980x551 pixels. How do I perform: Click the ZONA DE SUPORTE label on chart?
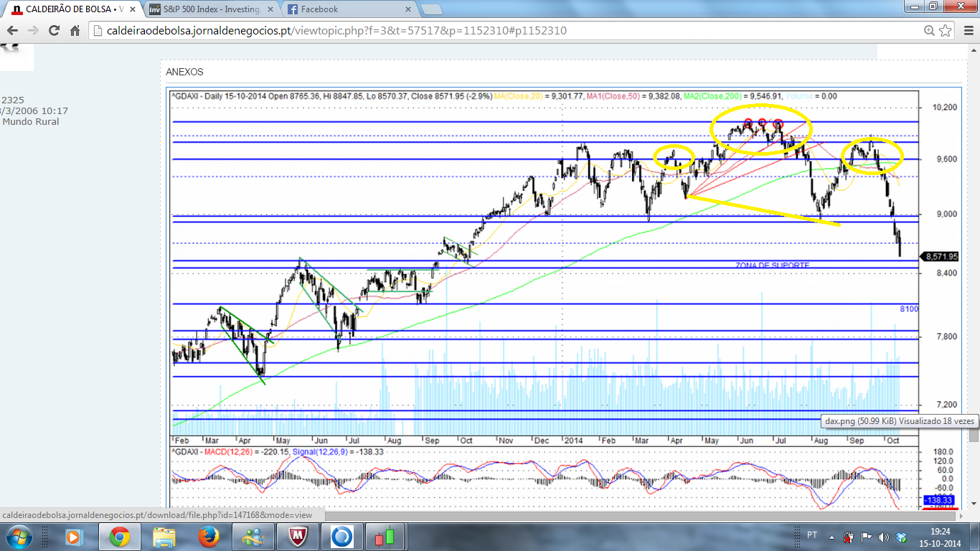772,265
